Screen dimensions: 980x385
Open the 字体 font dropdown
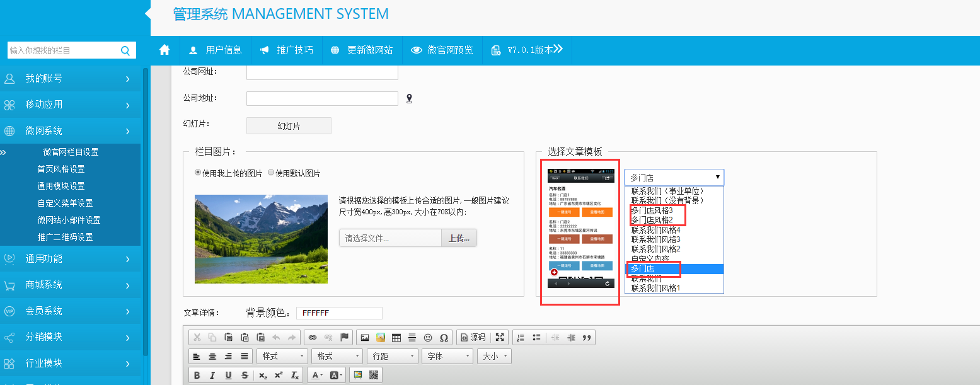(447, 357)
